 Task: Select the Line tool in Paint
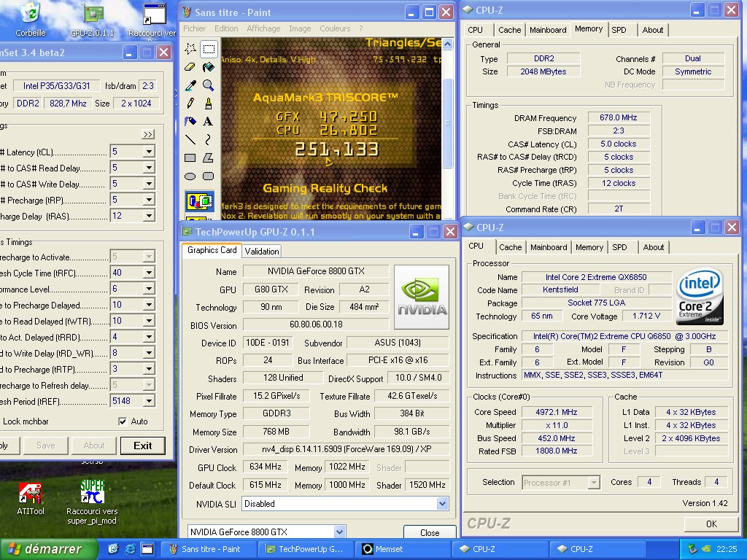coord(190,139)
